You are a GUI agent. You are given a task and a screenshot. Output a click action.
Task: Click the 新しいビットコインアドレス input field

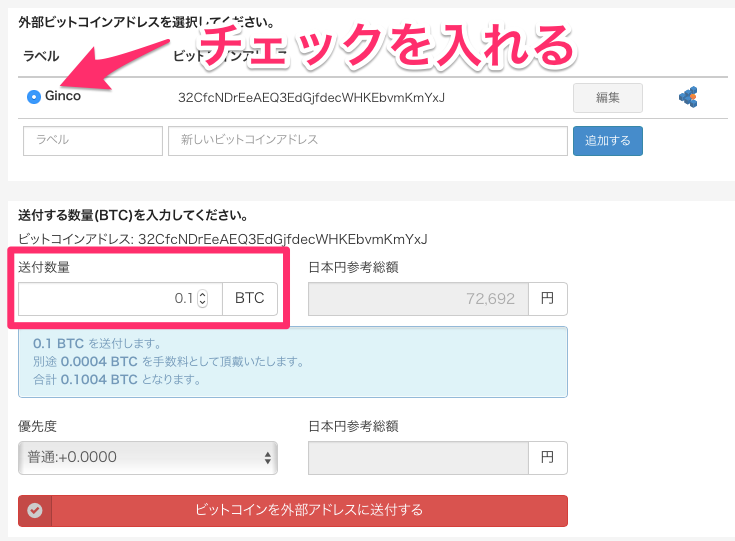[x=367, y=141]
